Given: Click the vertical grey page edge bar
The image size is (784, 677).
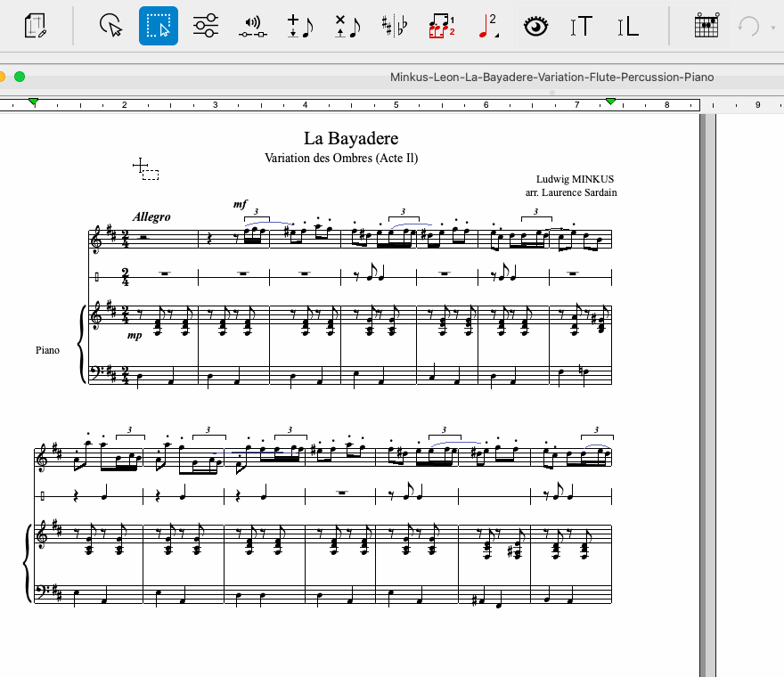Looking at the screenshot, I should click(x=703, y=395).
